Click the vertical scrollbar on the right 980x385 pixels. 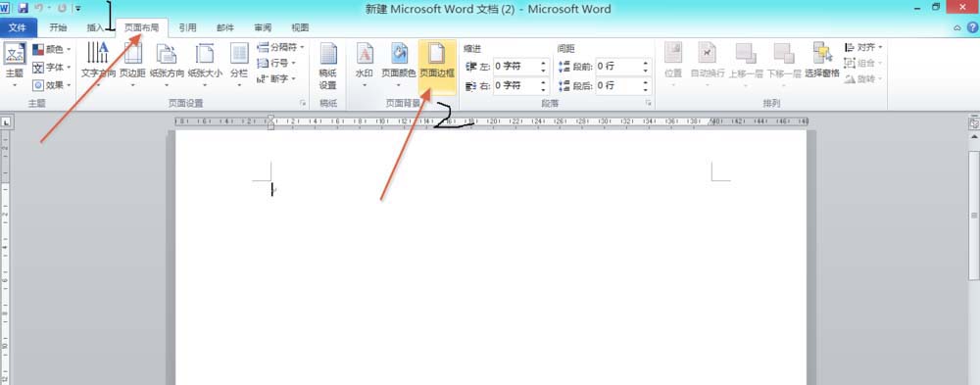(x=974, y=215)
